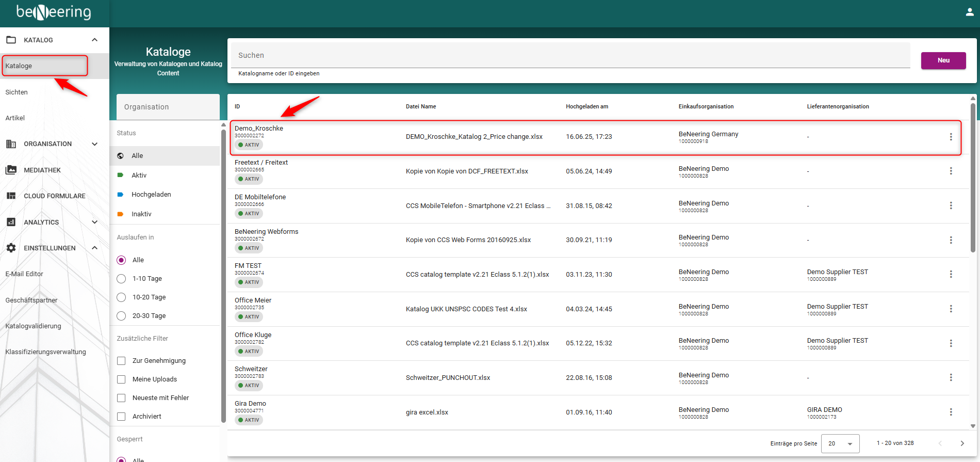Screen dimensions: 980x462
Task: Click the Suchen search field
Action: [x=570, y=55]
